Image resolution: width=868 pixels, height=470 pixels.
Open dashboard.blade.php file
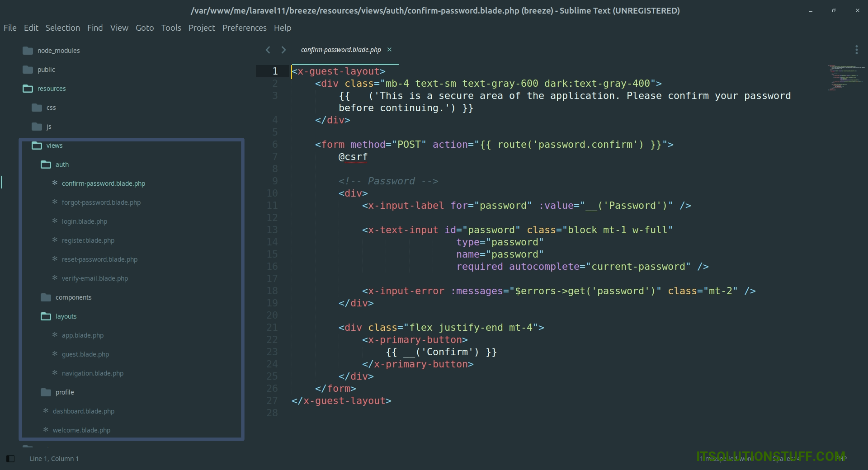pos(84,411)
